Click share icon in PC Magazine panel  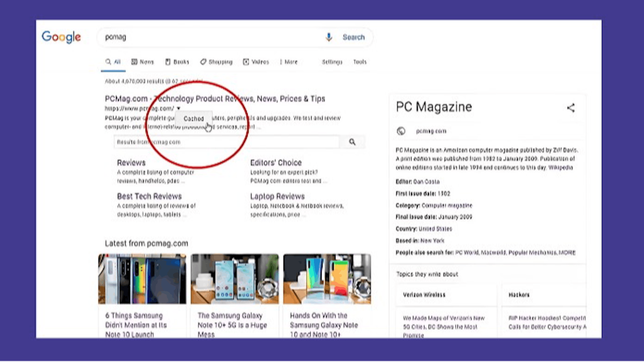tap(571, 108)
